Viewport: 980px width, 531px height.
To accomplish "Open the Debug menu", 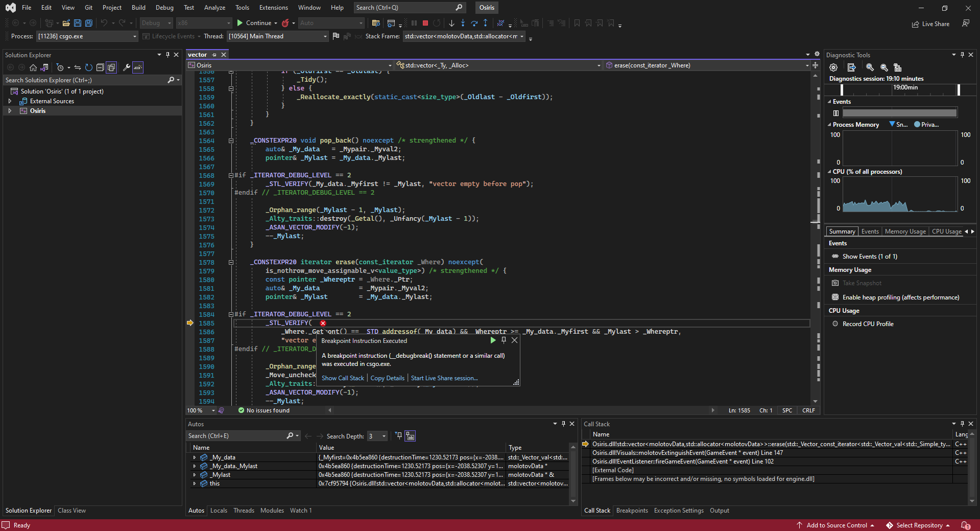I will (x=164, y=8).
